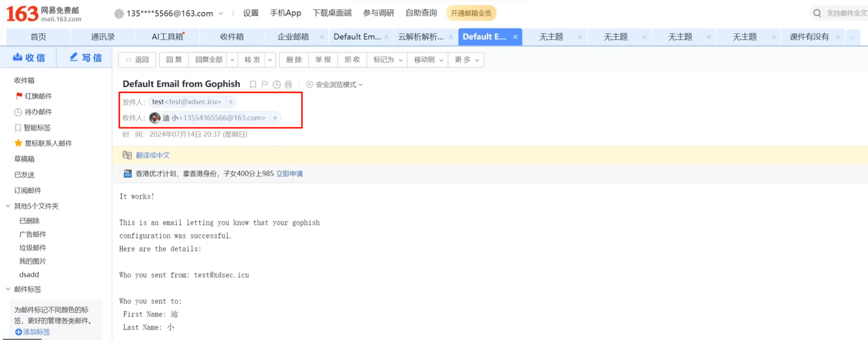Open 智能标签 in the sidebar
The image size is (868, 340).
[x=32, y=128]
